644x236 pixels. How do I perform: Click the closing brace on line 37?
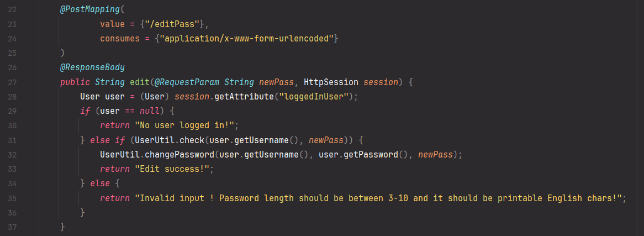[x=62, y=227]
